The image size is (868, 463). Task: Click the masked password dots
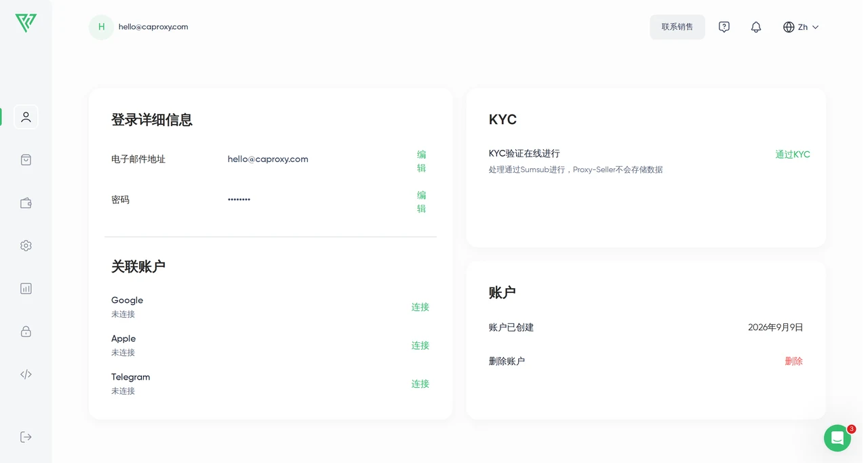239,199
